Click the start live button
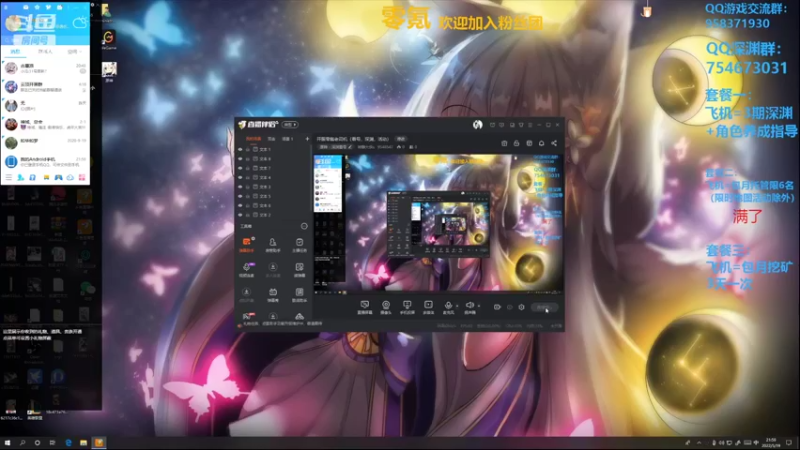800x450 pixels. tap(544, 307)
